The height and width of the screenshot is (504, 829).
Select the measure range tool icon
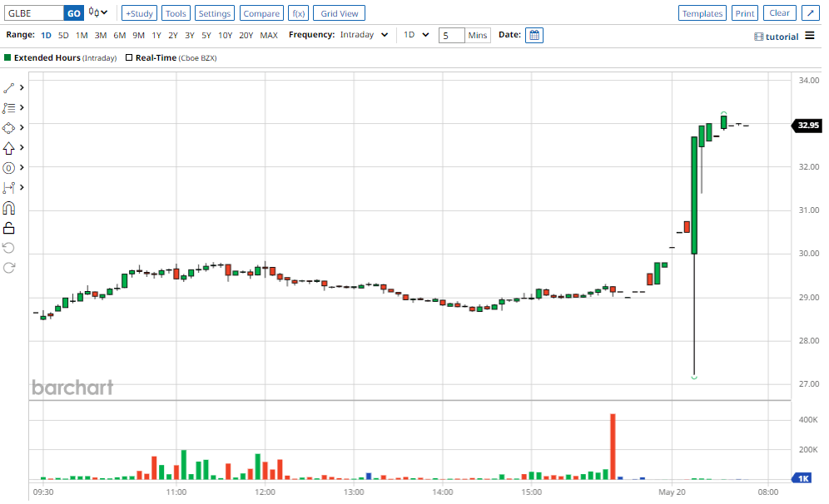pyautogui.click(x=8, y=188)
